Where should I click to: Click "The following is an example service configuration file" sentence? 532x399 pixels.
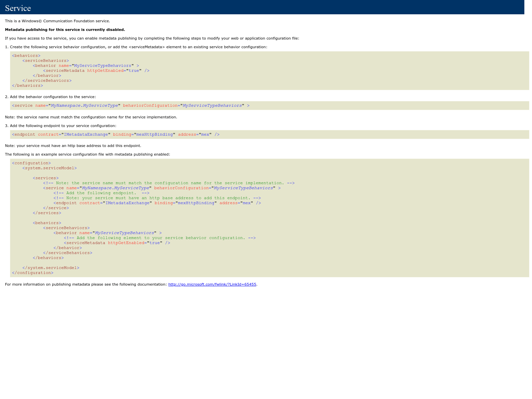click(87, 154)
